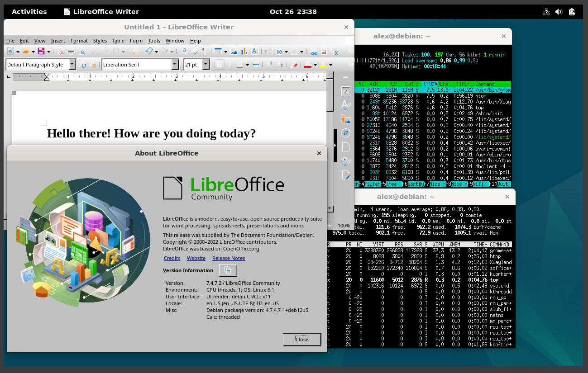Screen dimensions: 588x373
Task: Copy Version Information in the About dialog
Action: (228, 270)
